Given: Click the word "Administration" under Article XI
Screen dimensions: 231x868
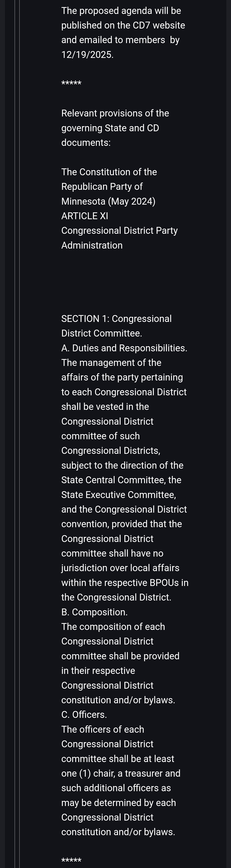Looking at the screenshot, I should tap(92, 245).
